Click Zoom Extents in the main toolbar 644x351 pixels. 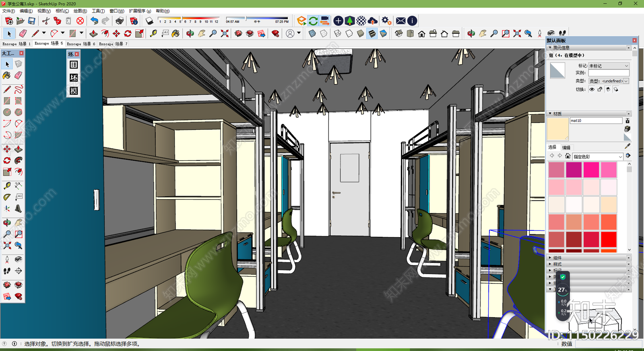225,33
